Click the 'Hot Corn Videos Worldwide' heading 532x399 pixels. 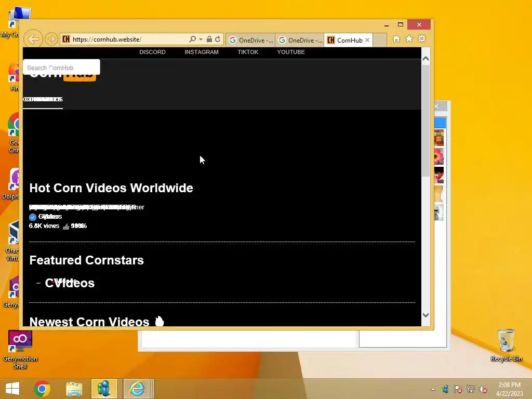(111, 188)
